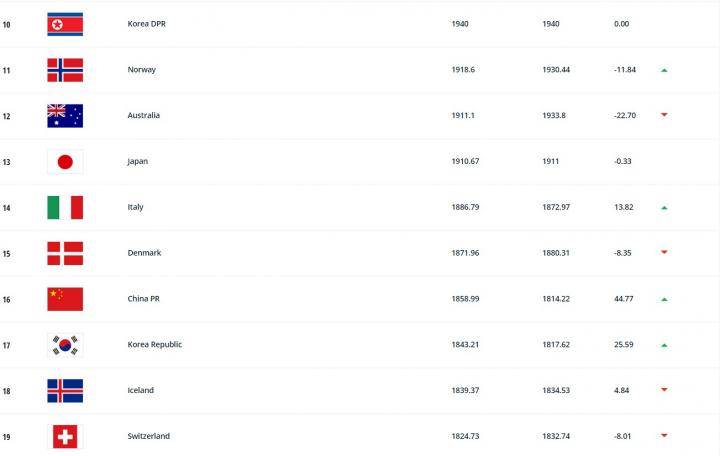Select the Norway flag icon
720x456 pixels.
(65, 70)
